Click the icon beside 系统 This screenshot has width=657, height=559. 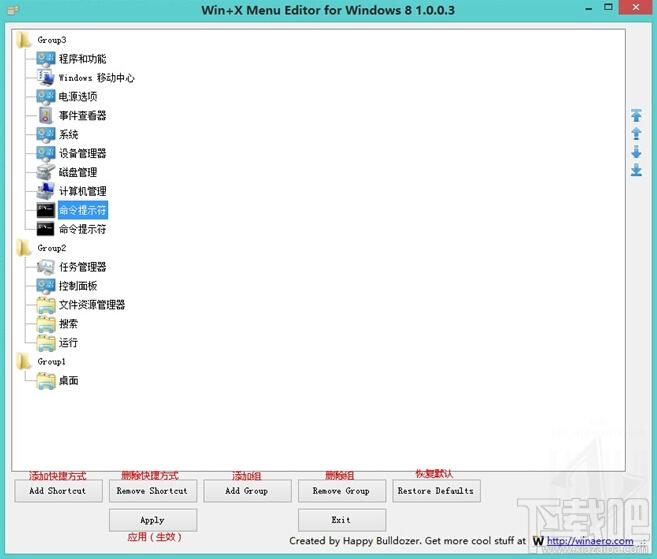(46, 135)
